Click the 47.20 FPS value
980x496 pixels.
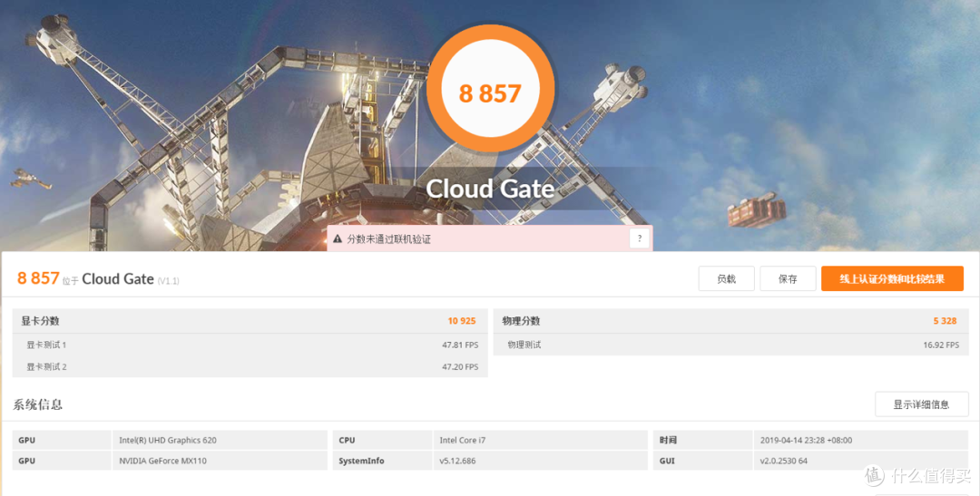(x=460, y=366)
